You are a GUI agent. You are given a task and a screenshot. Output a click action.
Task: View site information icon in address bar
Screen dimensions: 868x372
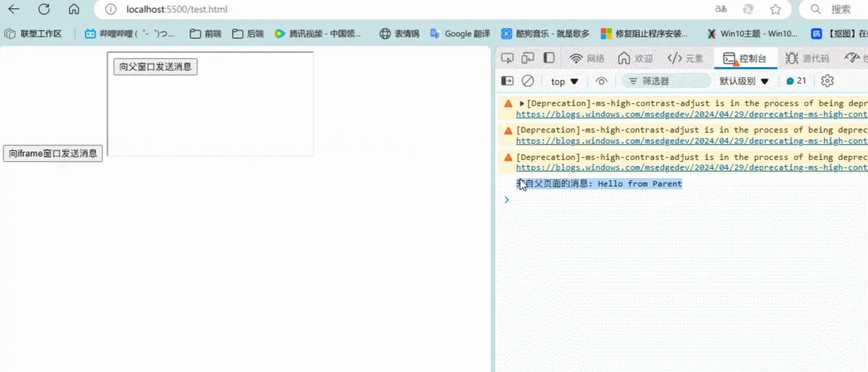(x=111, y=10)
